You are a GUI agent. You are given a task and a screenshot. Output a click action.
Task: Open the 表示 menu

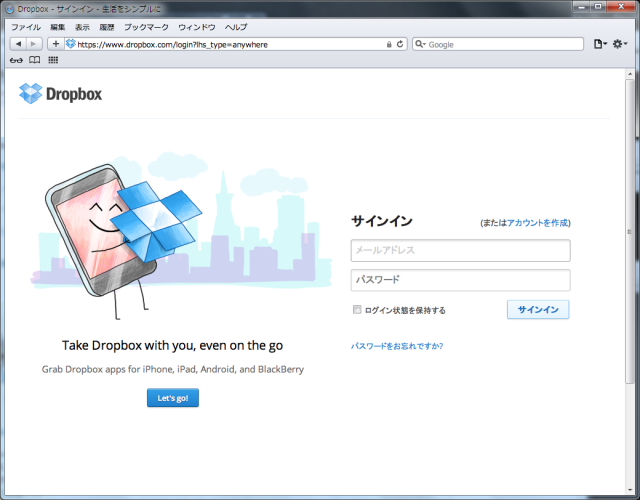coord(82,27)
